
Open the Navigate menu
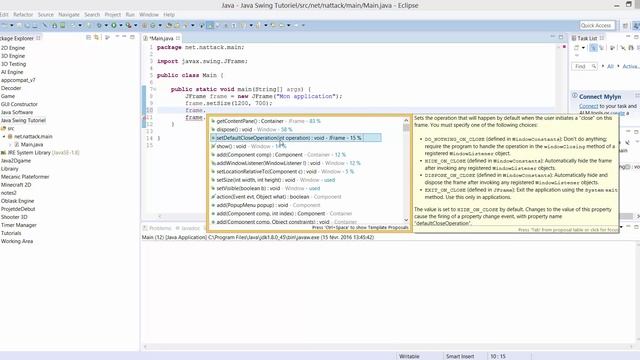pos(69,14)
